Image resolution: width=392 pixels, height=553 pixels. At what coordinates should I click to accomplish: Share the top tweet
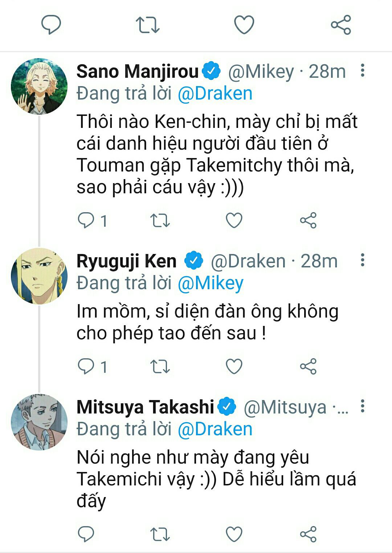pos(341,25)
